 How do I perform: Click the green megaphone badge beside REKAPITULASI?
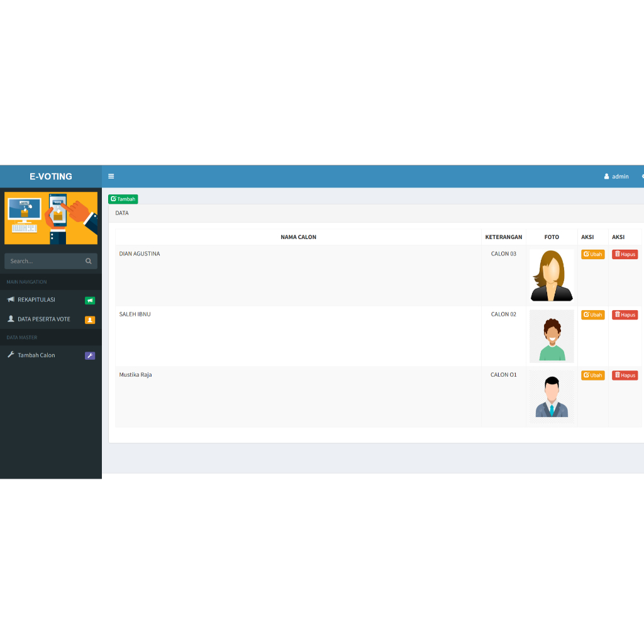tap(90, 301)
